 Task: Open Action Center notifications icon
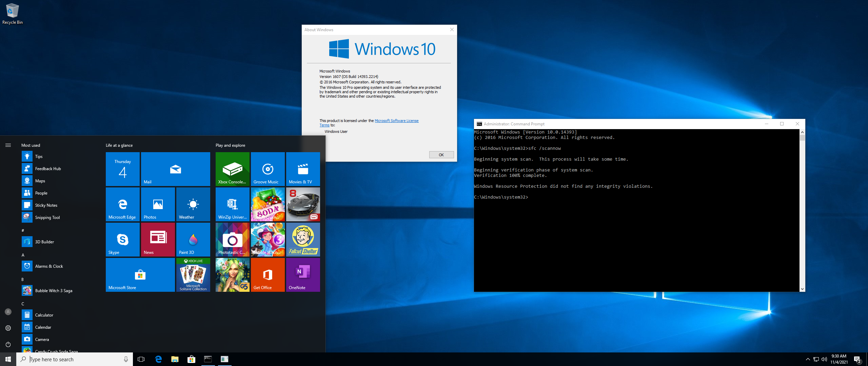point(857,359)
